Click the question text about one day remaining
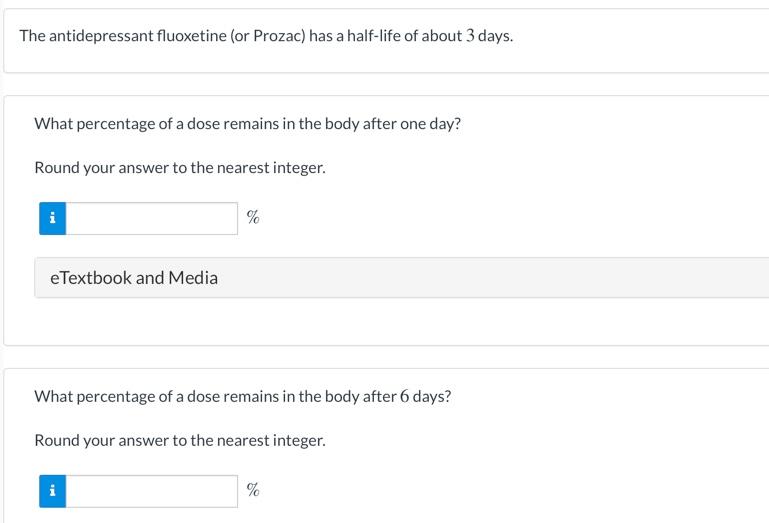769x523 pixels. tap(248, 124)
